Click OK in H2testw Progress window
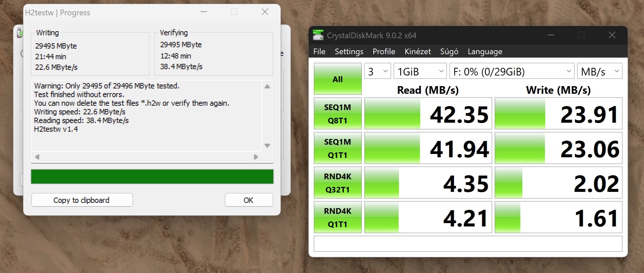This screenshot has height=273, width=644. (x=249, y=200)
